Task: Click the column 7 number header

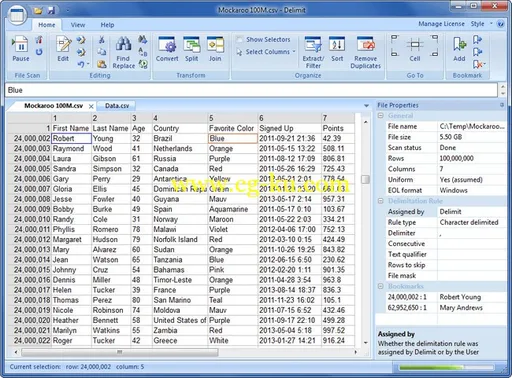Action: [x=337, y=118]
